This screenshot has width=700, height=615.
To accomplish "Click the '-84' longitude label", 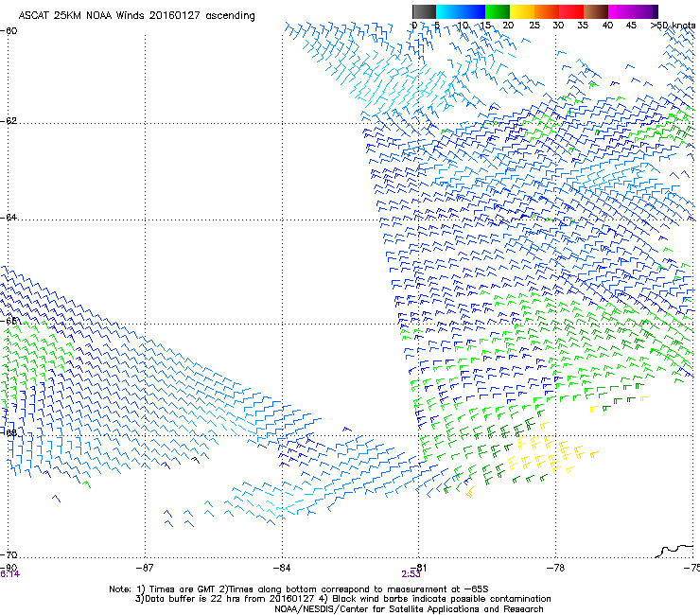I will point(282,568).
